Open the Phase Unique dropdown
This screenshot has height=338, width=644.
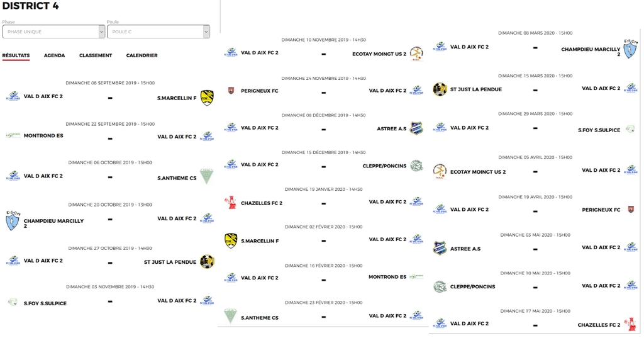(53, 31)
